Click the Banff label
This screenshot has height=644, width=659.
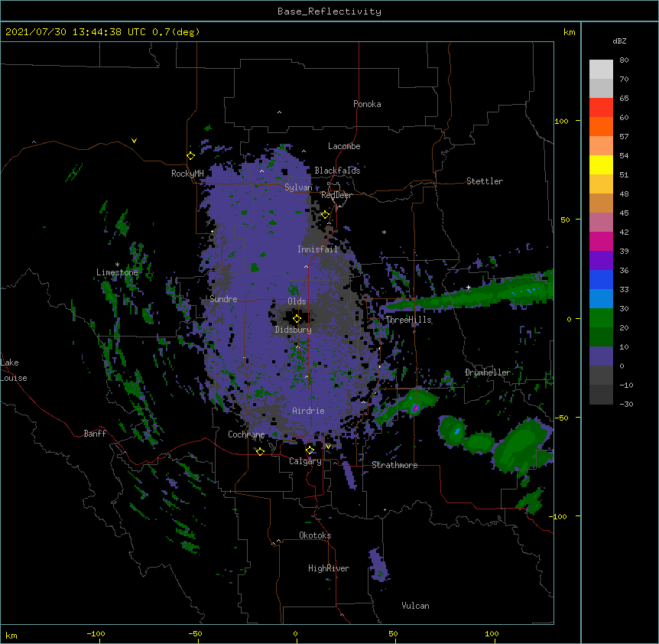pyautogui.click(x=95, y=434)
